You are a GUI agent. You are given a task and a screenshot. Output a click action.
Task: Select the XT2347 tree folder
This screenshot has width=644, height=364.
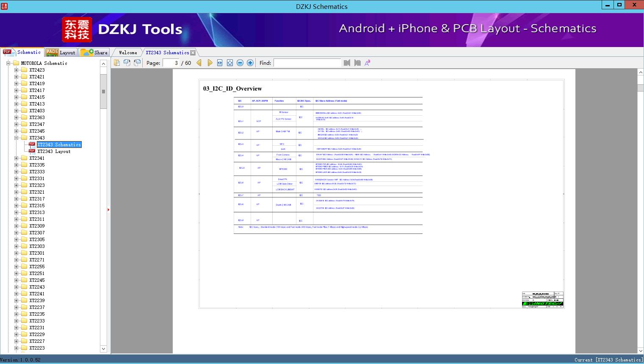click(37, 124)
